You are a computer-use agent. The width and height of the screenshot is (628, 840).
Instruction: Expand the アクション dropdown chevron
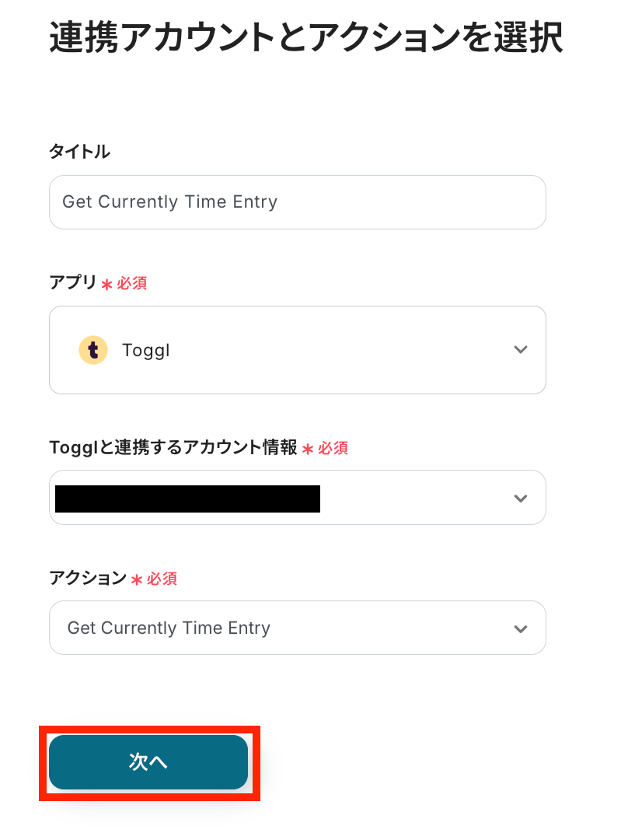[521, 628]
